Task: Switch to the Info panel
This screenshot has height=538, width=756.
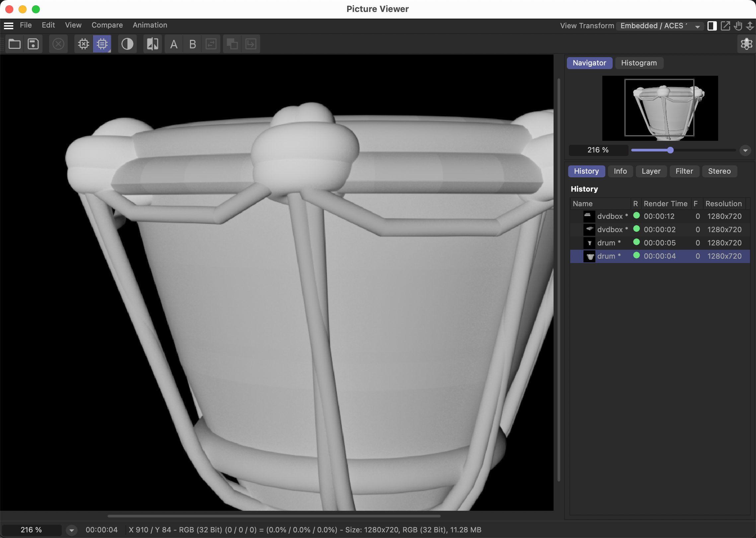Action: (x=620, y=171)
